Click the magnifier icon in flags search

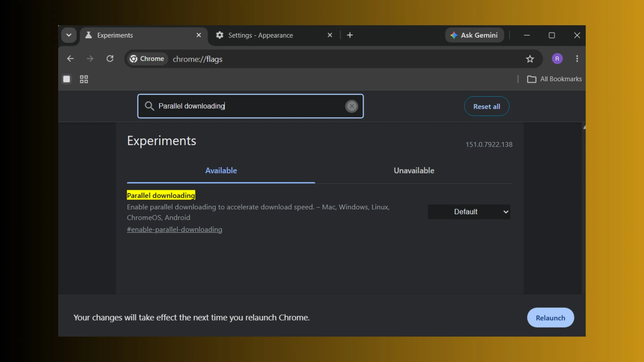pos(149,106)
